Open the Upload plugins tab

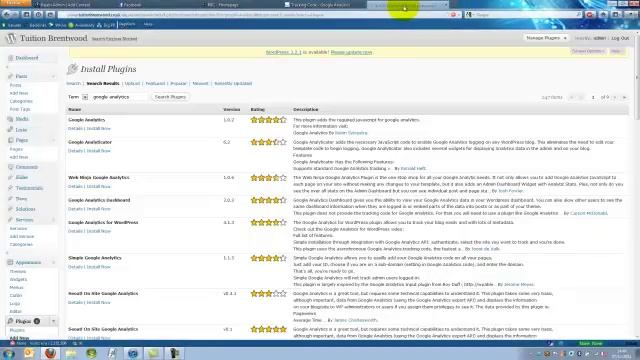coord(132,84)
